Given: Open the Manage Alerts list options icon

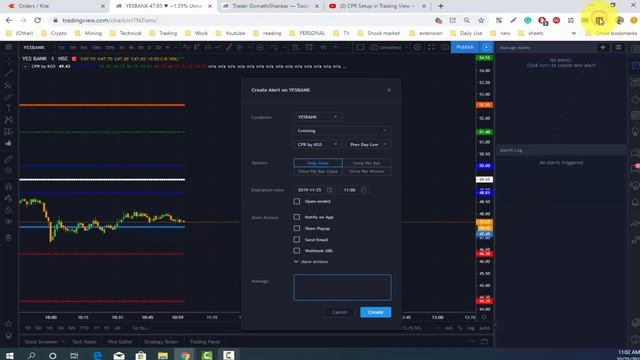Looking at the screenshot, I should pos(618,48).
